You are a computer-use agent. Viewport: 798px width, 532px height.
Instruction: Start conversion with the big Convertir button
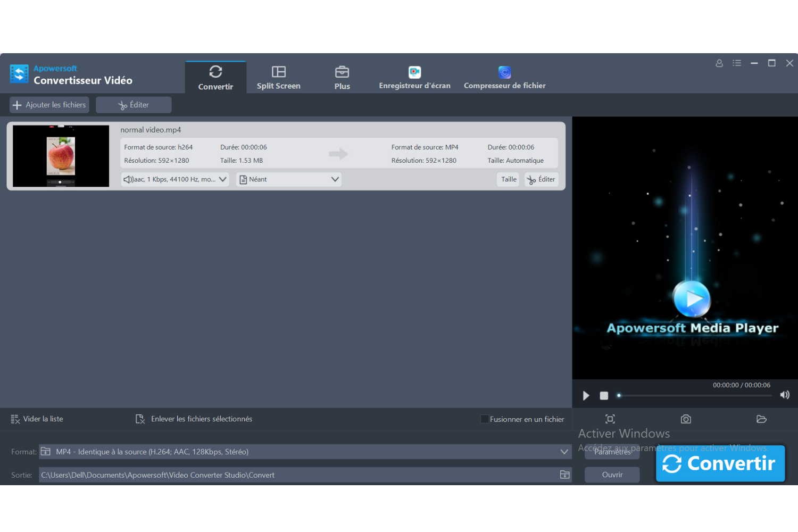720,463
